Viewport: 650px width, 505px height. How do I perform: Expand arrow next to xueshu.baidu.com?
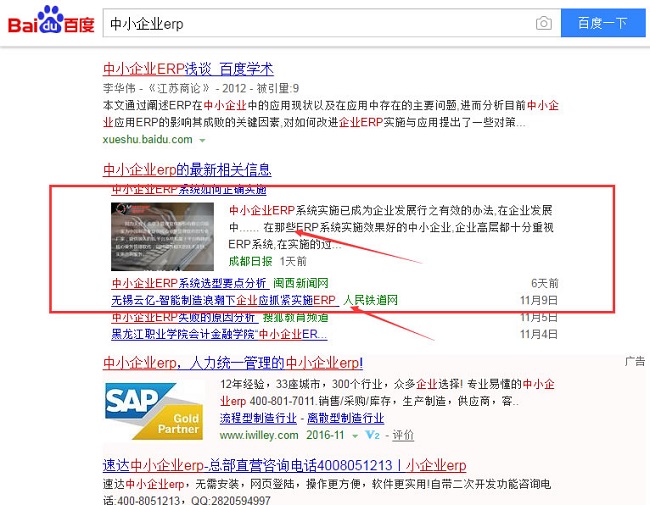click(x=202, y=140)
